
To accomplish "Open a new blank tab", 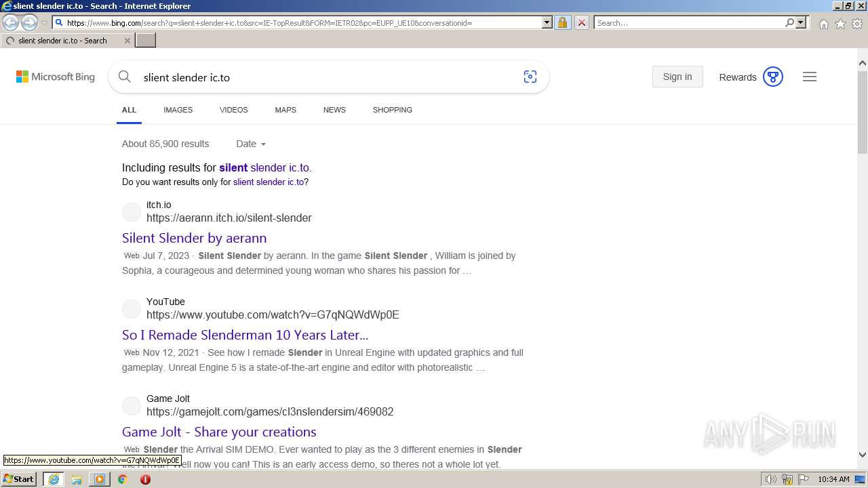I will pos(146,41).
